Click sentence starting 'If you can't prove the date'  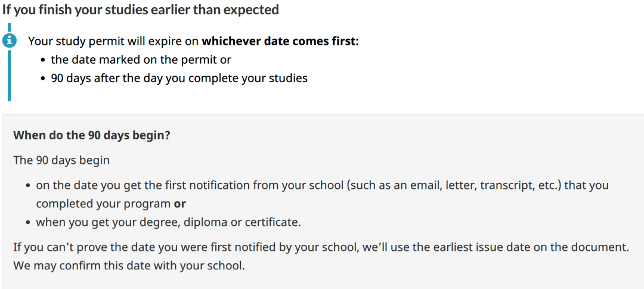pyautogui.click(x=321, y=247)
